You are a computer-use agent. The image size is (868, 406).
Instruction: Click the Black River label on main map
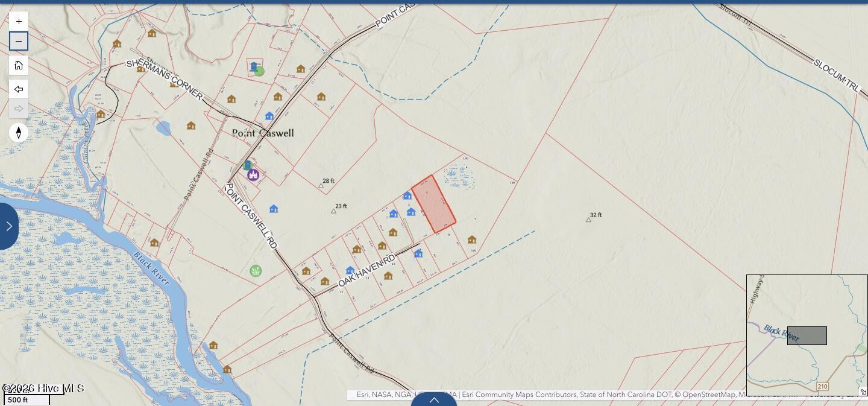click(151, 268)
